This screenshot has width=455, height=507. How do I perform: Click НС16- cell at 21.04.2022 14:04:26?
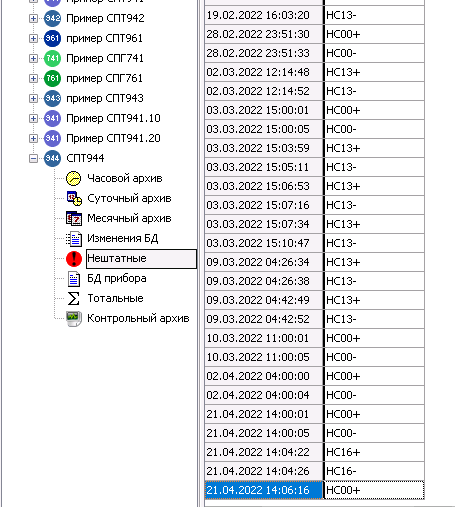(374, 471)
